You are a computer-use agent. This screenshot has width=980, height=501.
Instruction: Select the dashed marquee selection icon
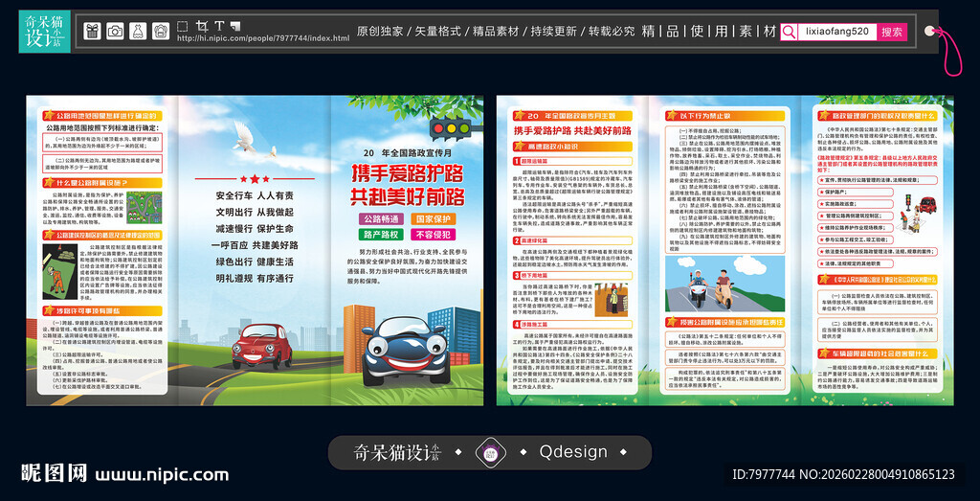pos(182,26)
